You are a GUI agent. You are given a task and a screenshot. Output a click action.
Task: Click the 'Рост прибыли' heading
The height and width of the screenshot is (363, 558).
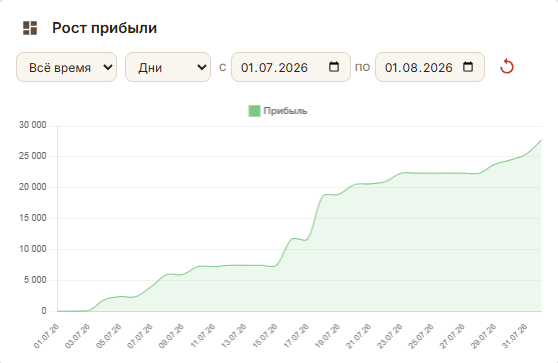pyautogui.click(x=105, y=28)
